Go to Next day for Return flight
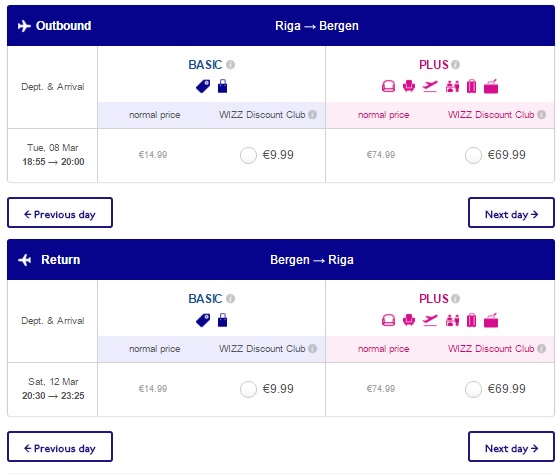The image size is (556, 474). click(511, 447)
